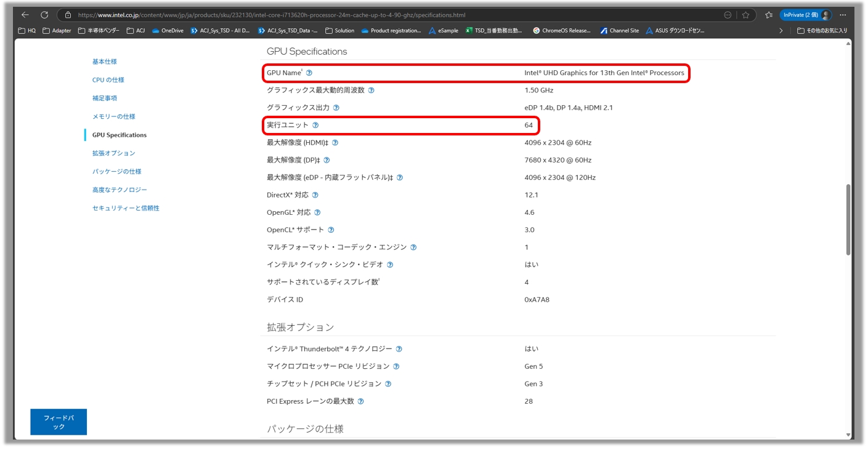This screenshot has height=450, width=868.
Task: Click the サポートされているディスプレイ数 label
Action: click(323, 282)
